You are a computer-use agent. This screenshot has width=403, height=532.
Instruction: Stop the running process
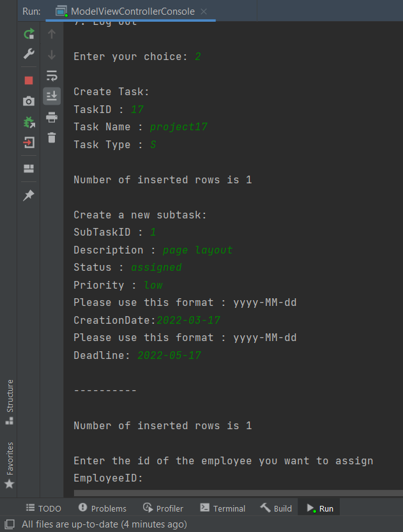29,79
